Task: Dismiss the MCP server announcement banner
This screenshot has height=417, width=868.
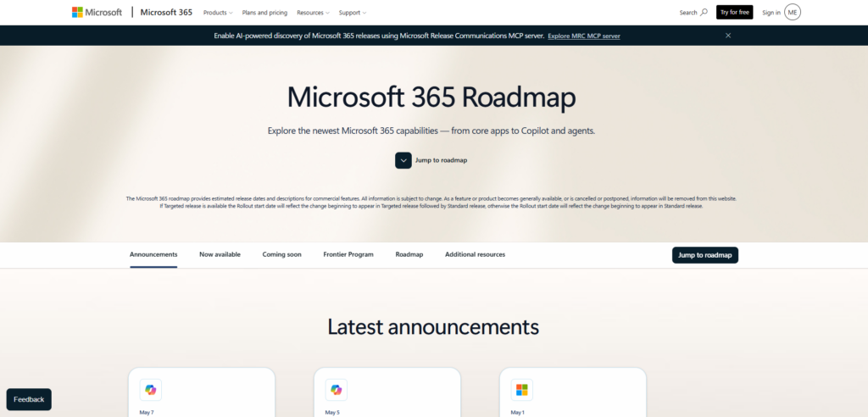Action: (728, 36)
